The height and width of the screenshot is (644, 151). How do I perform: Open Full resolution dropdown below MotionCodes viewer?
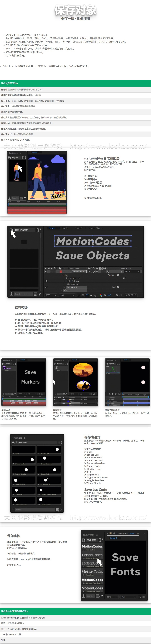(x=67, y=295)
